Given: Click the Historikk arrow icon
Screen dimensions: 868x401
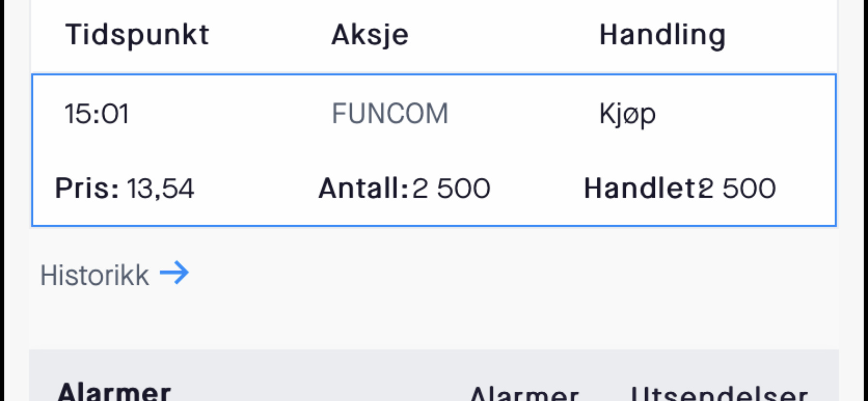Looking at the screenshot, I should [x=174, y=273].
